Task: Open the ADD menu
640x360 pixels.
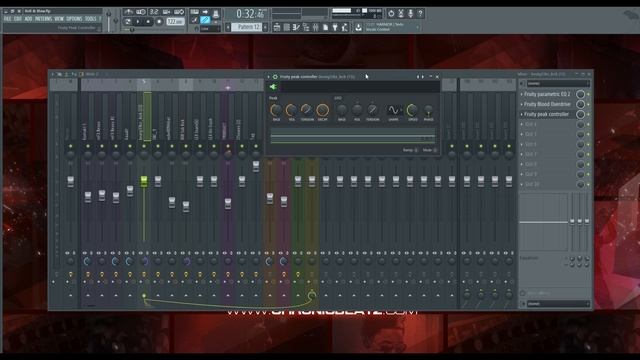Action: [28, 19]
